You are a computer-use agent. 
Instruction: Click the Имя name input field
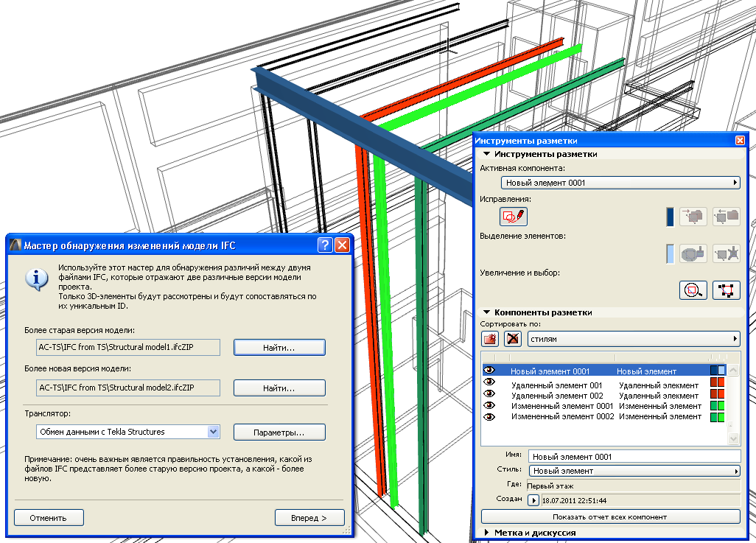click(634, 457)
